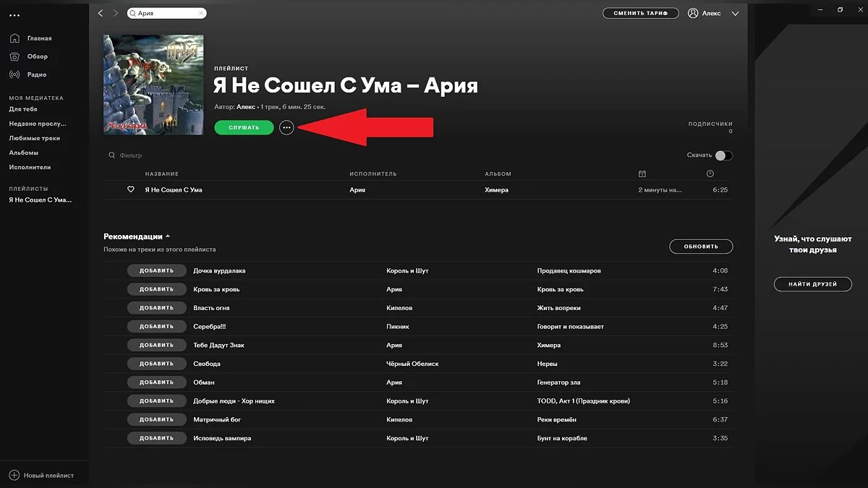Sort by the ИСПОЛНИТЕЛЬ column header
This screenshot has height=488, width=868.
373,174
